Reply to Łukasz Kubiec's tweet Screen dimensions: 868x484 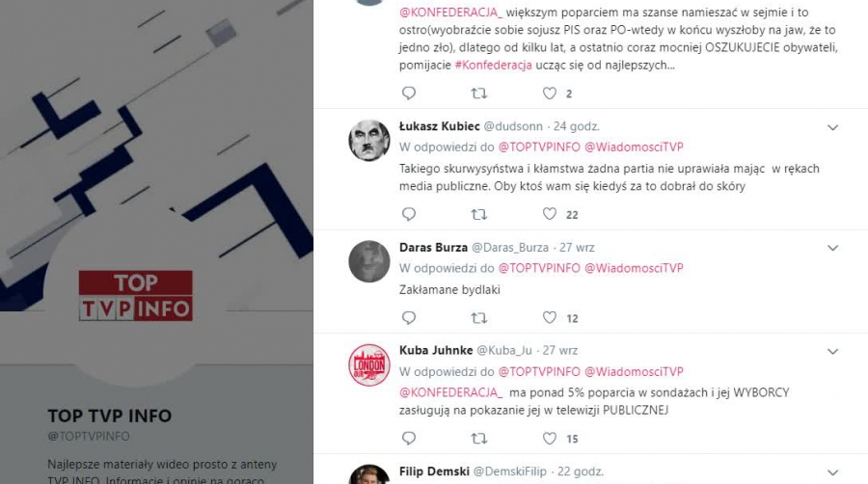(409, 214)
